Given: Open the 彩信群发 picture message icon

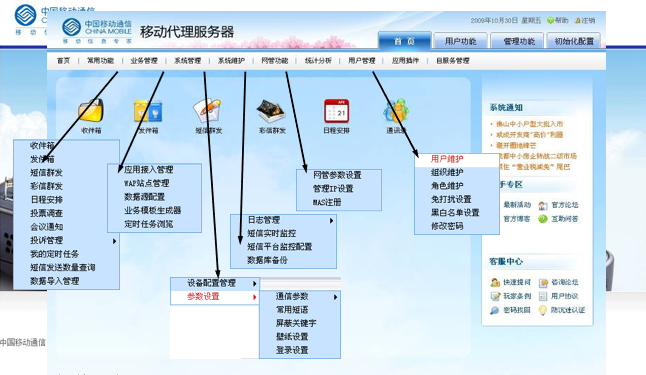Looking at the screenshot, I should click(x=271, y=111).
